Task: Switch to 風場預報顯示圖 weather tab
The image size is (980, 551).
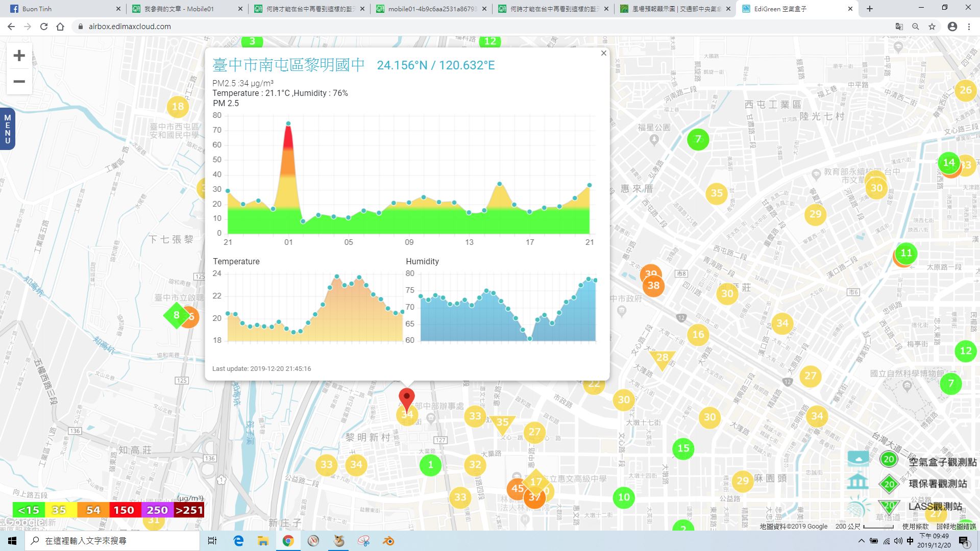Action: click(x=675, y=9)
